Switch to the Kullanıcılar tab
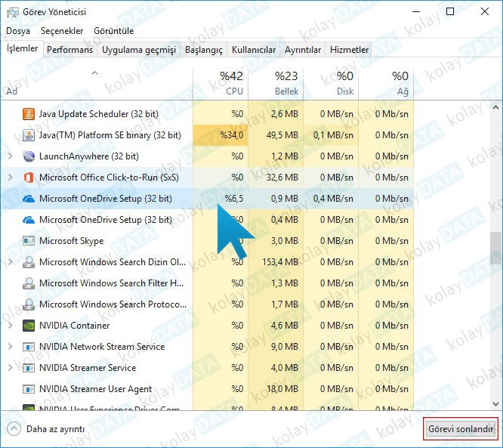503x448 pixels. 254,50
